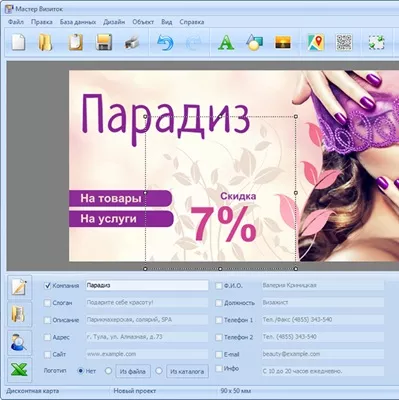Click the clipboard templates toolbar icon
The width and height of the screenshot is (399, 400).
(76, 43)
